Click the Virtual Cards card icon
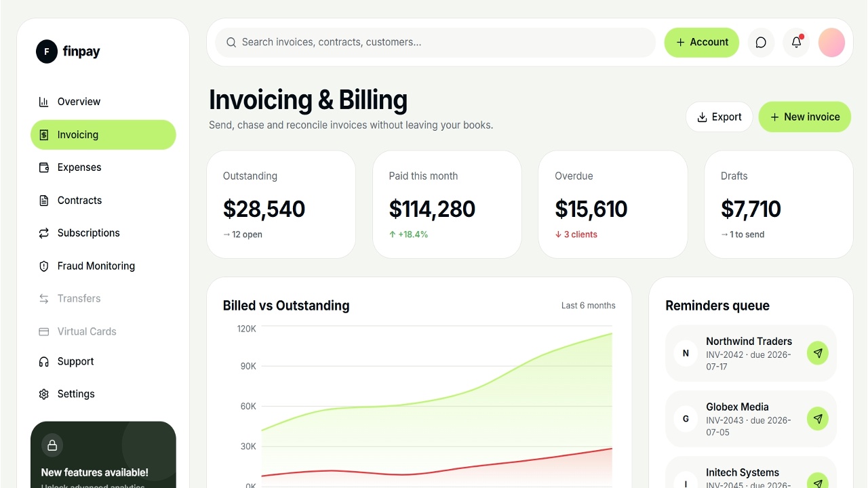Viewport: 868px width, 488px height. pos(44,331)
